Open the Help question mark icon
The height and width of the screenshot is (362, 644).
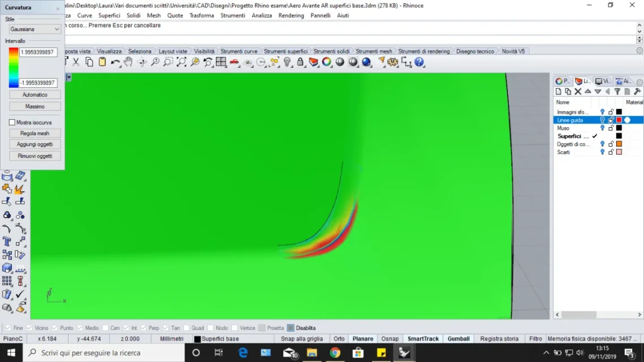(x=419, y=62)
